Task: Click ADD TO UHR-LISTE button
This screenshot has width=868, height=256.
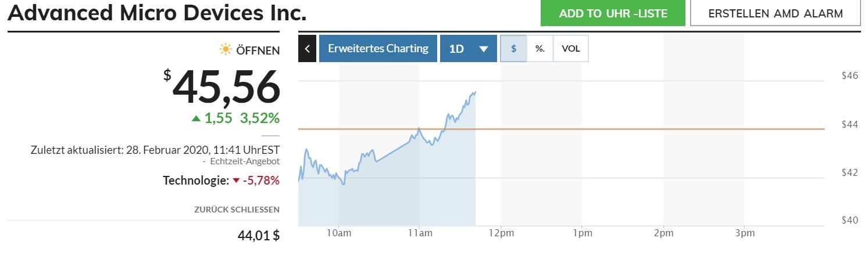Action: [613, 13]
